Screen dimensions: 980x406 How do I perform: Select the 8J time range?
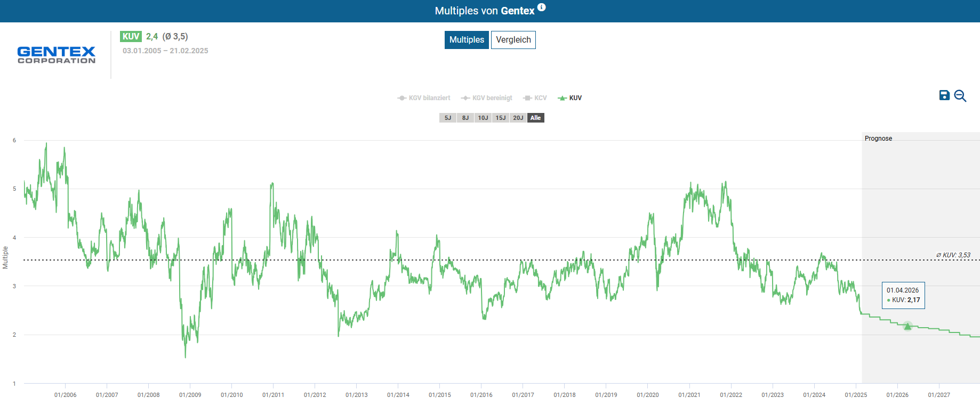click(465, 118)
